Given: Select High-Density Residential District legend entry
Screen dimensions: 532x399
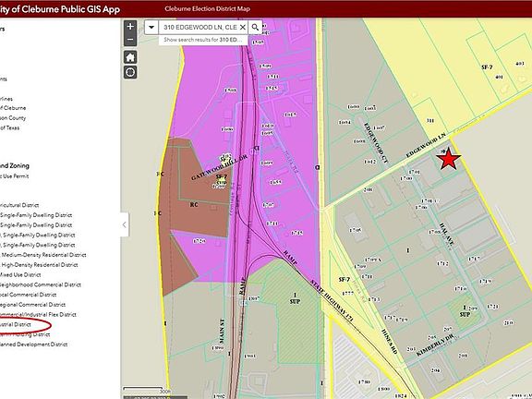Looking at the screenshot, I should point(39,265).
